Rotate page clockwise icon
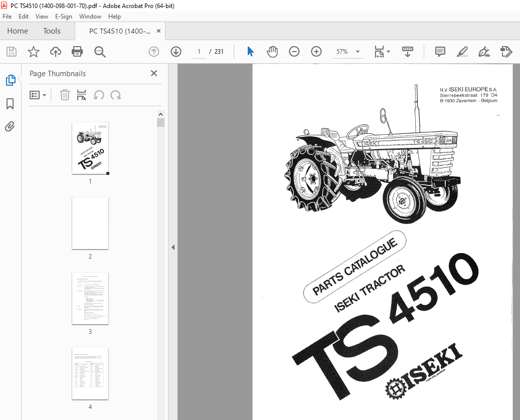Viewport: 520px width, 420px height. 116,95
